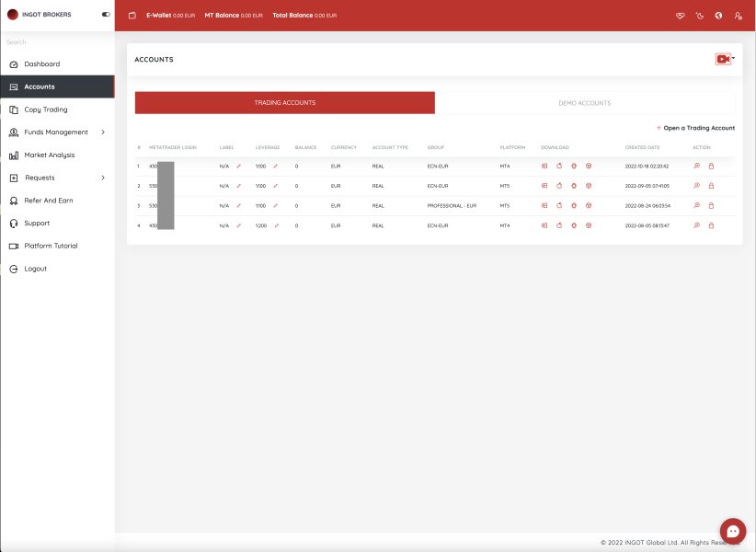
Task: Click Open a Trading Account
Action: [x=695, y=128]
